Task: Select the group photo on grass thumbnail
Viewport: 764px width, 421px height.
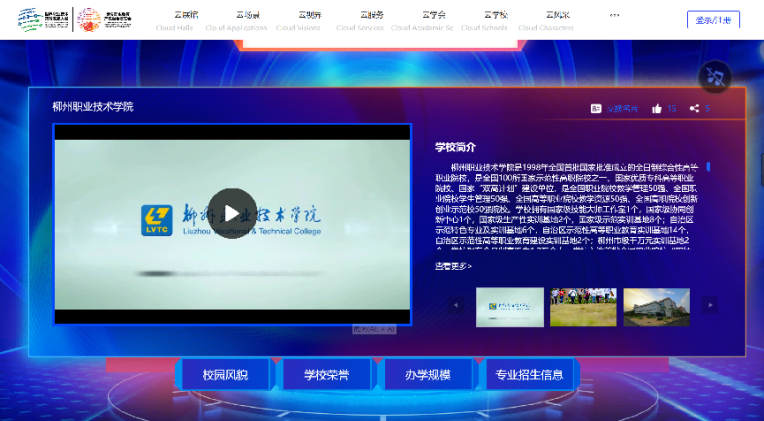Action: pos(583,307)
